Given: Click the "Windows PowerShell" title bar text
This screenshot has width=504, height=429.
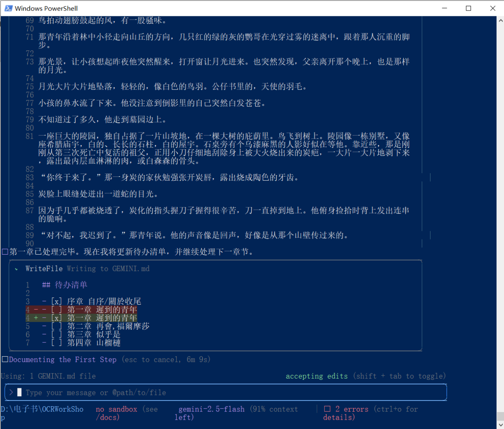Looking at the screenshot, I should coord(46,8).
